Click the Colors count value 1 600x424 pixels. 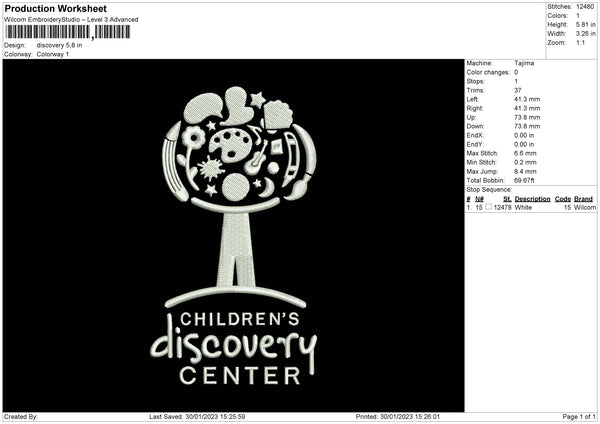[578, 16]
